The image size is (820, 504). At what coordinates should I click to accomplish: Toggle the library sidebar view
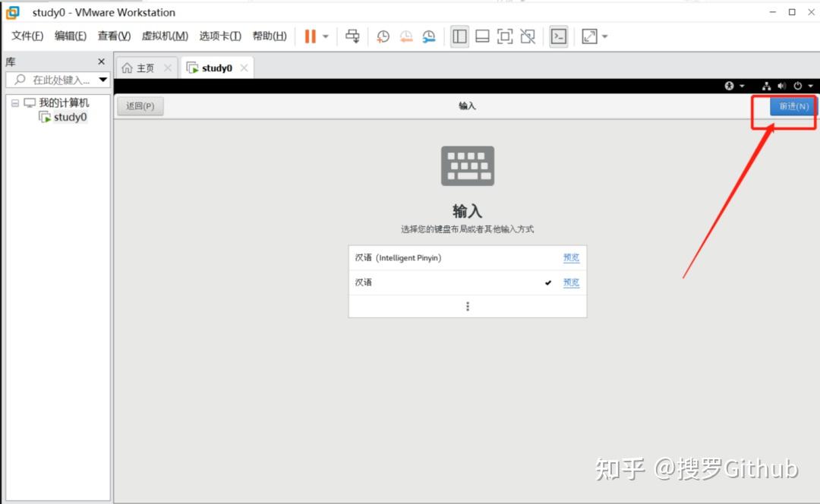tap(459, 36)
